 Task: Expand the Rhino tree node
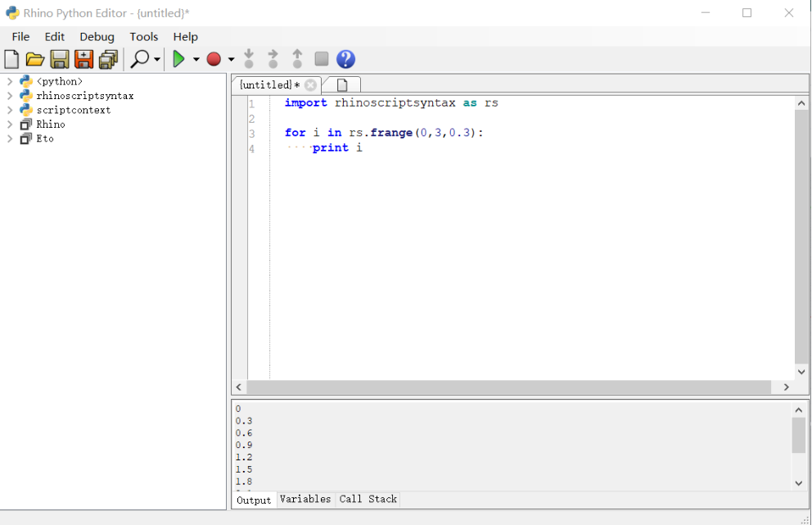pos(9,124)
